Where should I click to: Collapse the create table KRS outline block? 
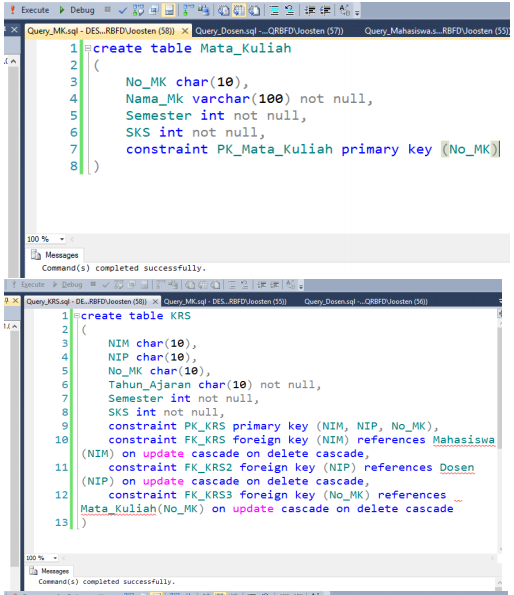pos(77,316)
